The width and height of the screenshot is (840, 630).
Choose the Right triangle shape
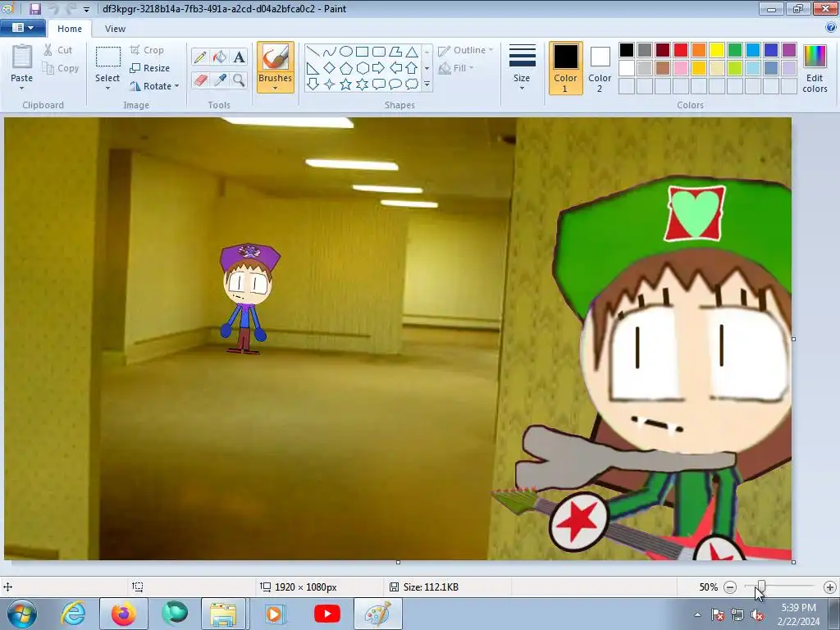pyautogui.click(x=313, y=68)
